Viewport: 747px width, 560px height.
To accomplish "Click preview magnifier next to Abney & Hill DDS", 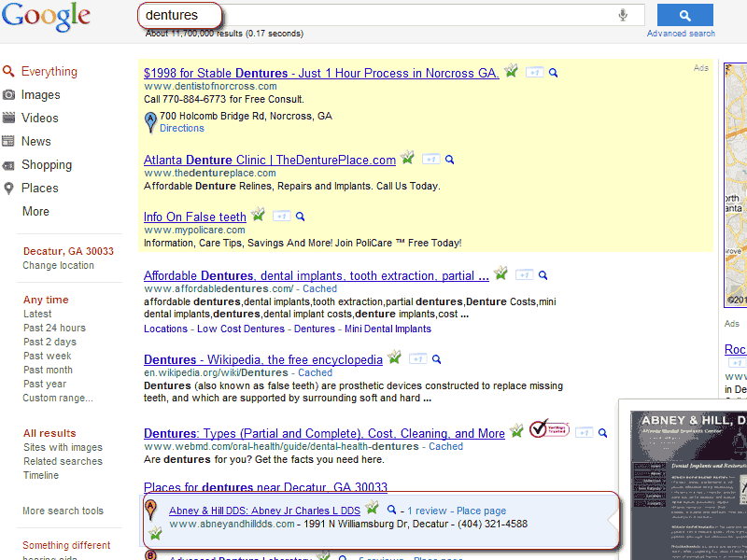I will point(391,510).
